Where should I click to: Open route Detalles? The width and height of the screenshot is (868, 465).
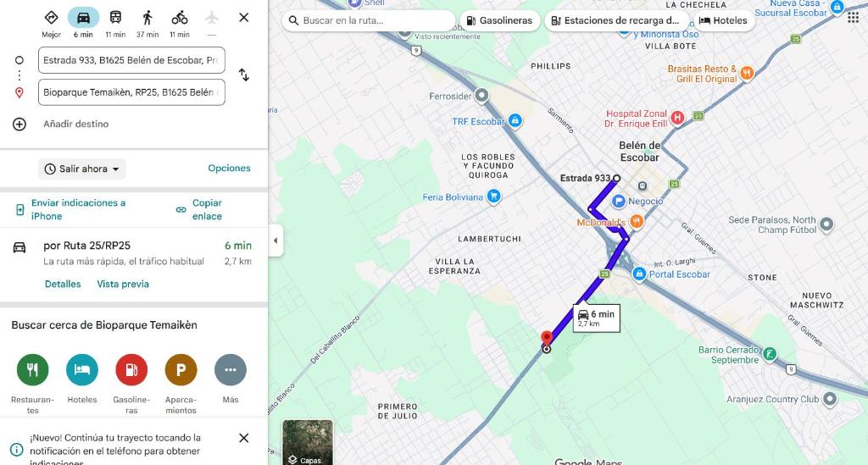63,285
